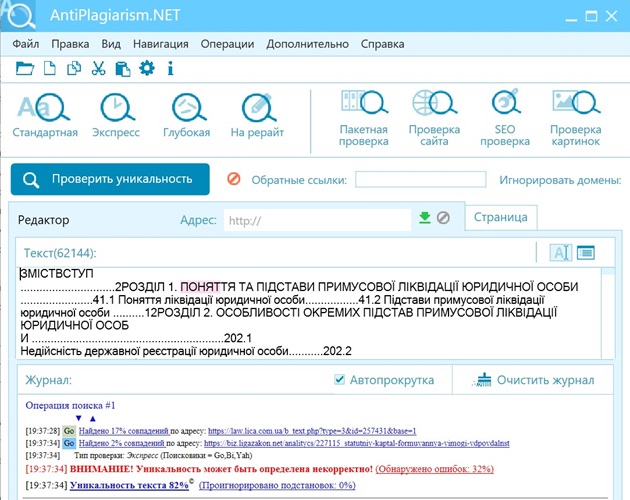
Task: Open SEO проверка tool
Action: [x=505, y=118]
